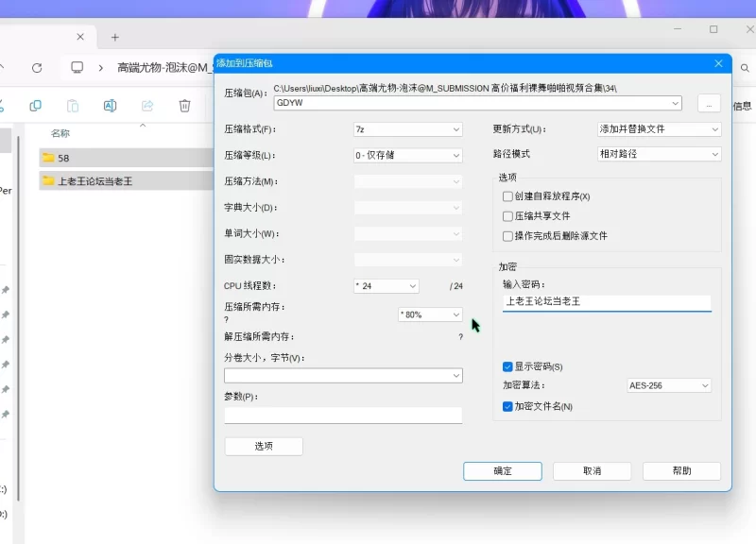The image size is (756, 544).
Task: Click 确定 to confirm compression
Action: [503, 470]
